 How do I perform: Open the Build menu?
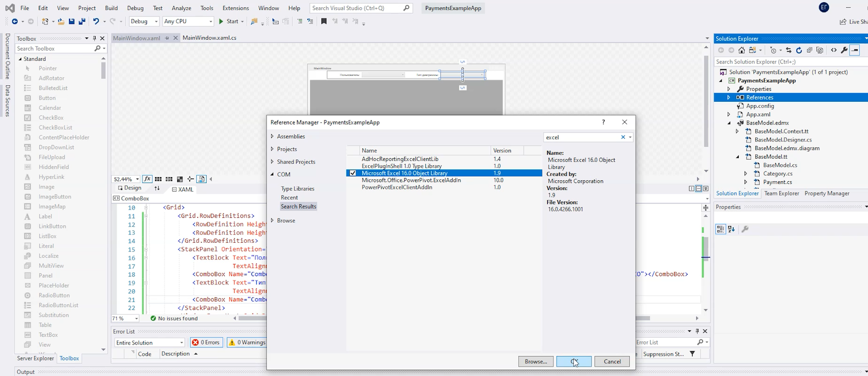pos(111,8)
